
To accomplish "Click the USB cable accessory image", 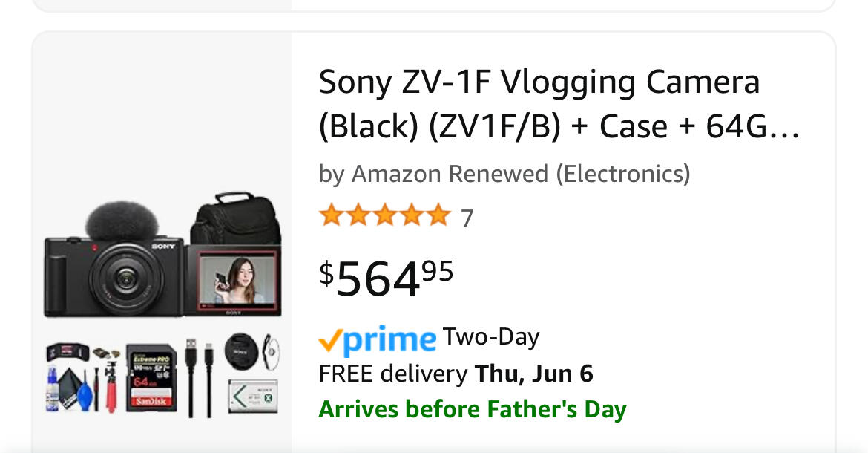I will pos(200,378).
